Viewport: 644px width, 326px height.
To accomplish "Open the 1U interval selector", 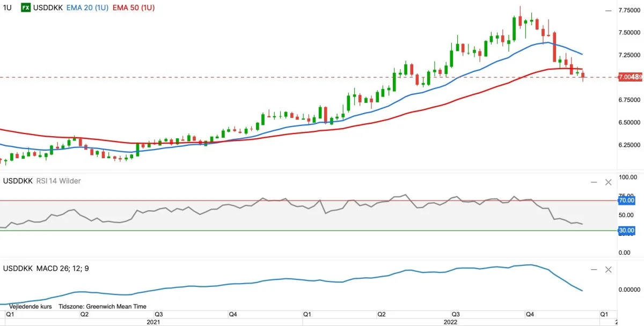I will pyautogui.click(x=8, y=9).
